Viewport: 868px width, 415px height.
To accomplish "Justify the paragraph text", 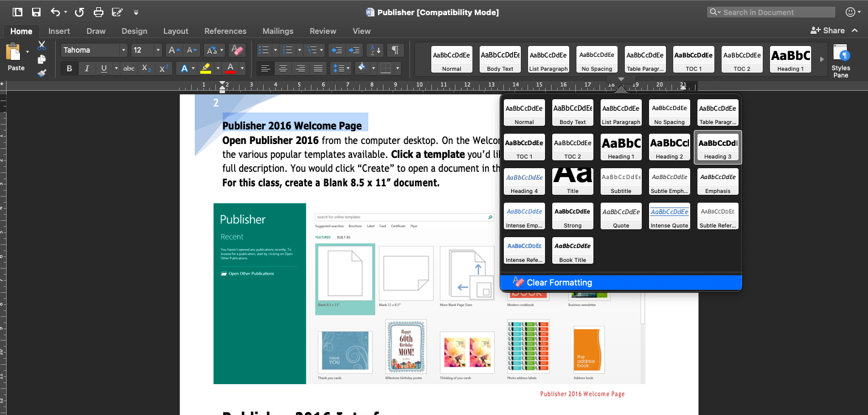I will pos(318,68).
